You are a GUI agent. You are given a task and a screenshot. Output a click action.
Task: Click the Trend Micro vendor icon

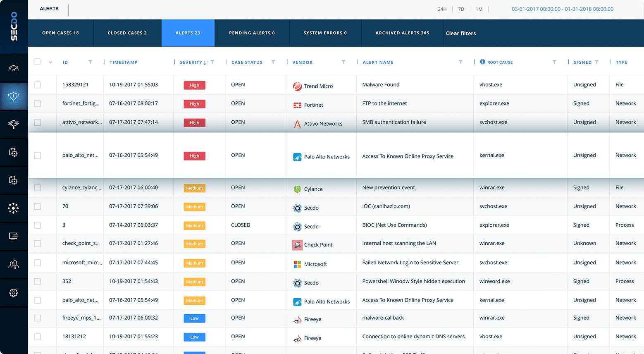(297, 86)
